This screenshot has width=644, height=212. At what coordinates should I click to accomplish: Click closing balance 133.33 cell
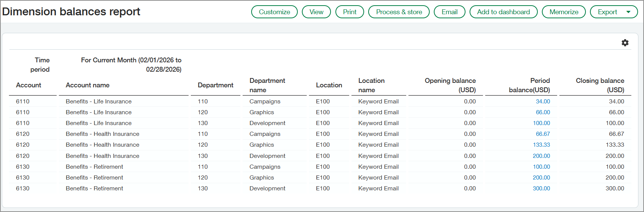[x=615, y=145]
